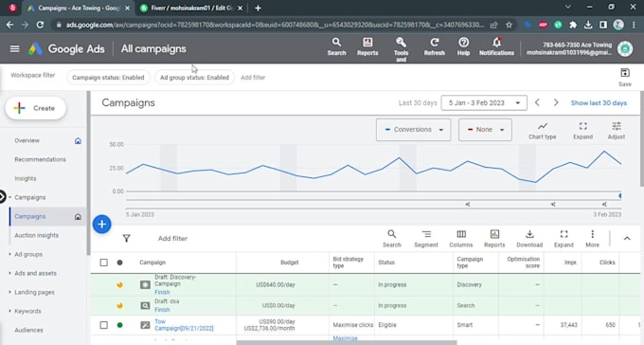Click the blue plus new campaign button
This screenshot has width=644, height=345.
click(102, 225)
